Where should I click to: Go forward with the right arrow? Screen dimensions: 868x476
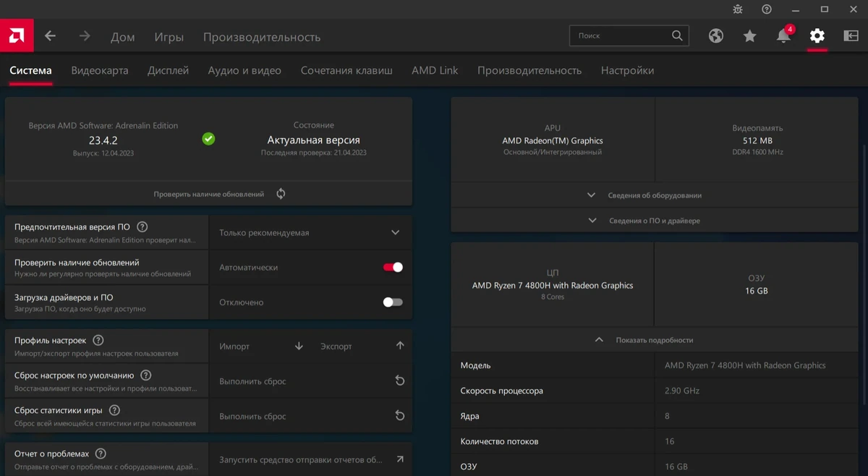pos(85,36)
